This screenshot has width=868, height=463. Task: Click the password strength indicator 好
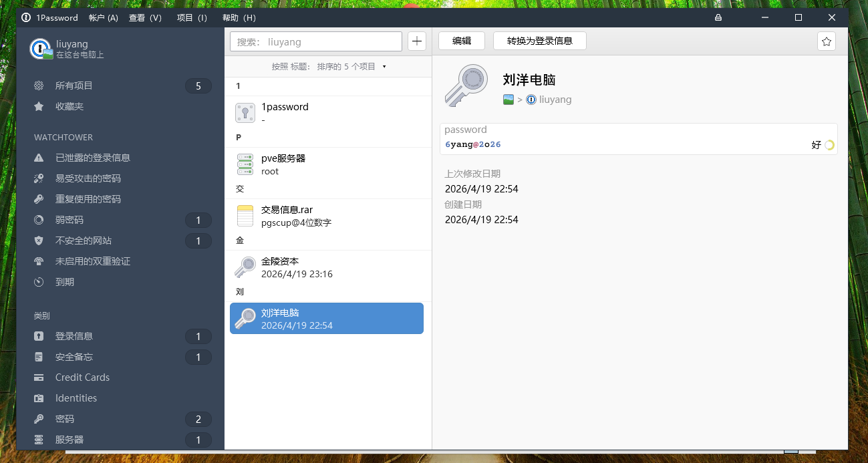click(823, 144)
